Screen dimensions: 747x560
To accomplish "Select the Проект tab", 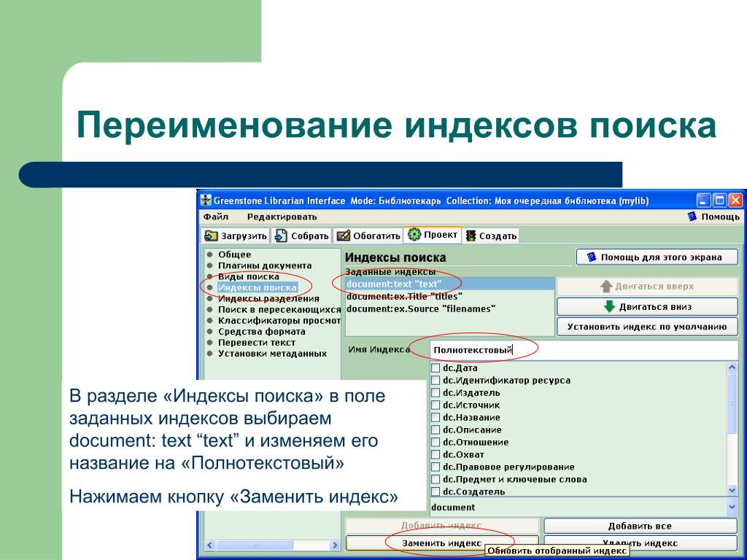I will click(x=433, y=235).
